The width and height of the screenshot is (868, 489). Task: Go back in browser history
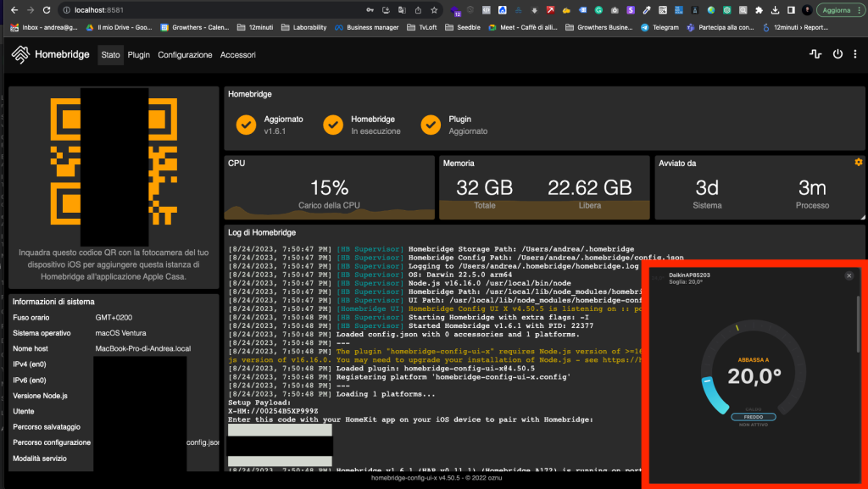coord(14,10)
